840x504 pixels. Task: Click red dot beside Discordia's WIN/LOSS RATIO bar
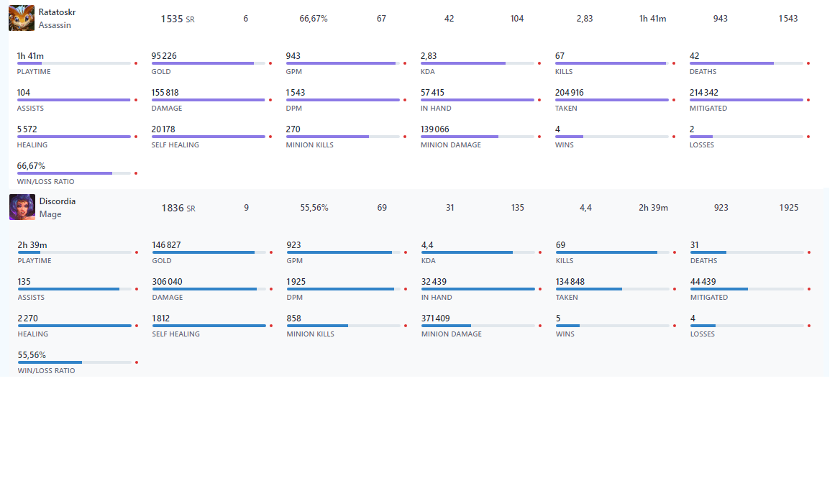(x=137, y=362)
